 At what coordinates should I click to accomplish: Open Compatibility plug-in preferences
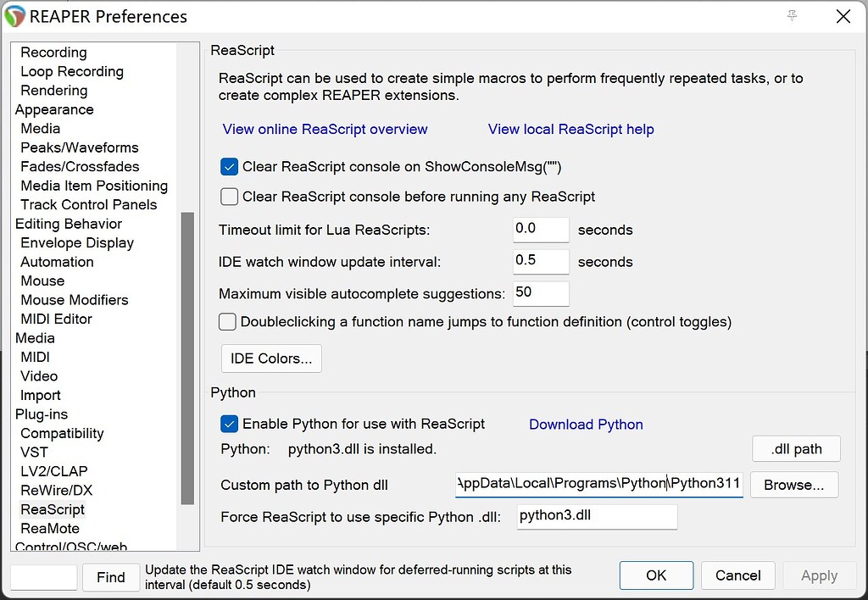pyautogui.click(x=62, y=433)
